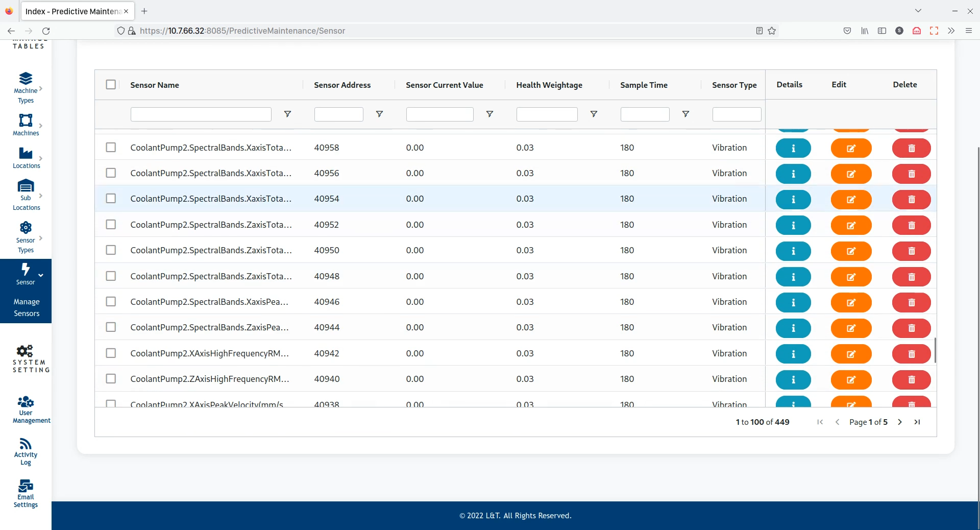Image resolution: width=980 pixels, height=530 pixels.
Task: Delete sensor with address 40942
Action: pos(912,354)
